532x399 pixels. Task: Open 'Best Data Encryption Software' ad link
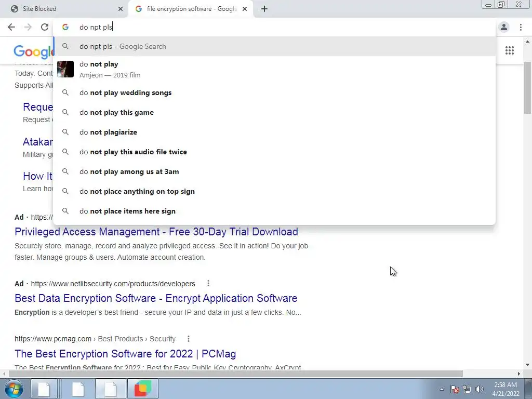coord(156,298)
